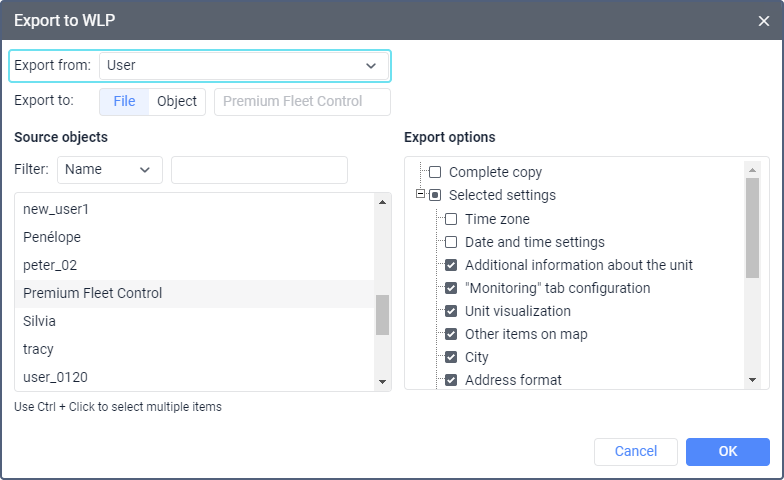Image resolution: width=784 pixels, height=480 pixels.
Task: Select File as export destination
Action: (124, 102)
